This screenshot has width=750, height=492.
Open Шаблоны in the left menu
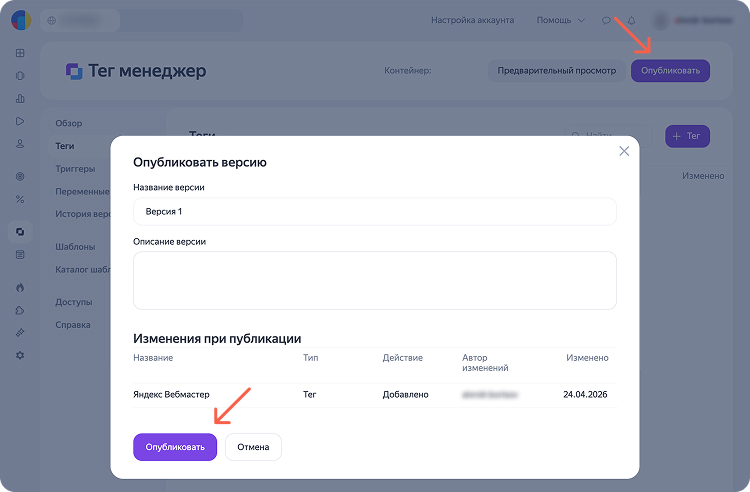click(x=75, y=246)
